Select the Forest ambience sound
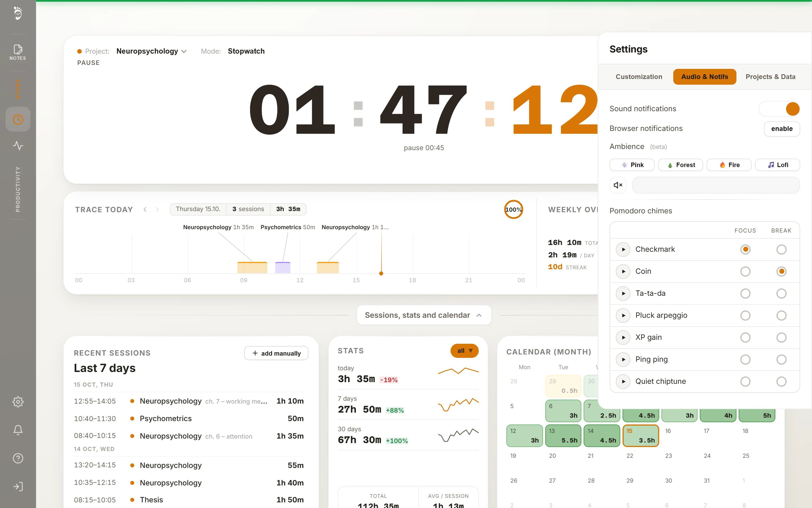812x508 pixels. click(x=680, y=165)
